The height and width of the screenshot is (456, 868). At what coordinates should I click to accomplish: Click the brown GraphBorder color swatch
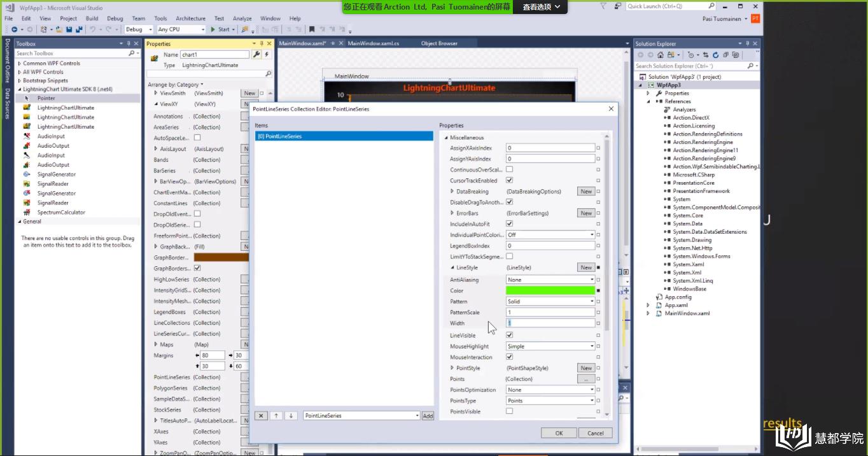point(221,257)
